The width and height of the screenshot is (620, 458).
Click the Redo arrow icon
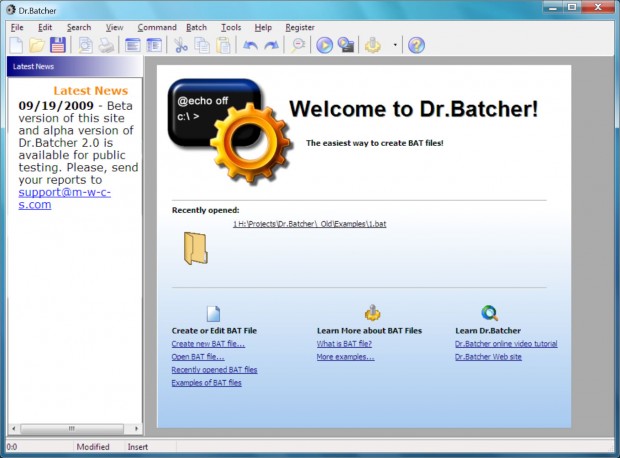pyautogui.click(x=271, y=45)
